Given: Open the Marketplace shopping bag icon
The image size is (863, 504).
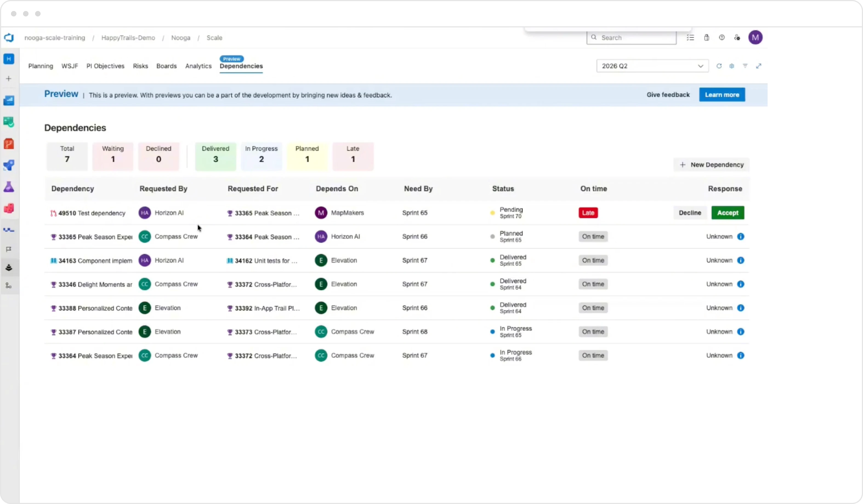Looking at the screenshot, I should tap(706, 38).
